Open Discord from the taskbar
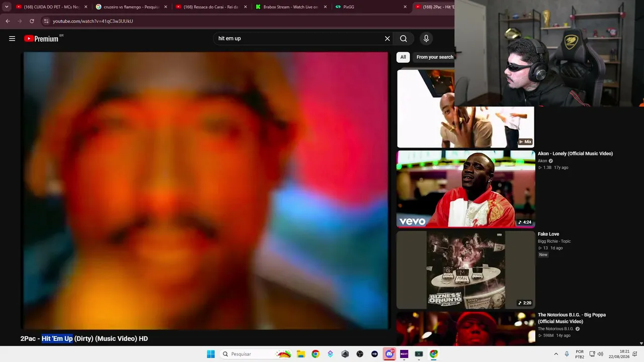The height and width of the screenshot is (362, 644). click(x=389, y=354)
